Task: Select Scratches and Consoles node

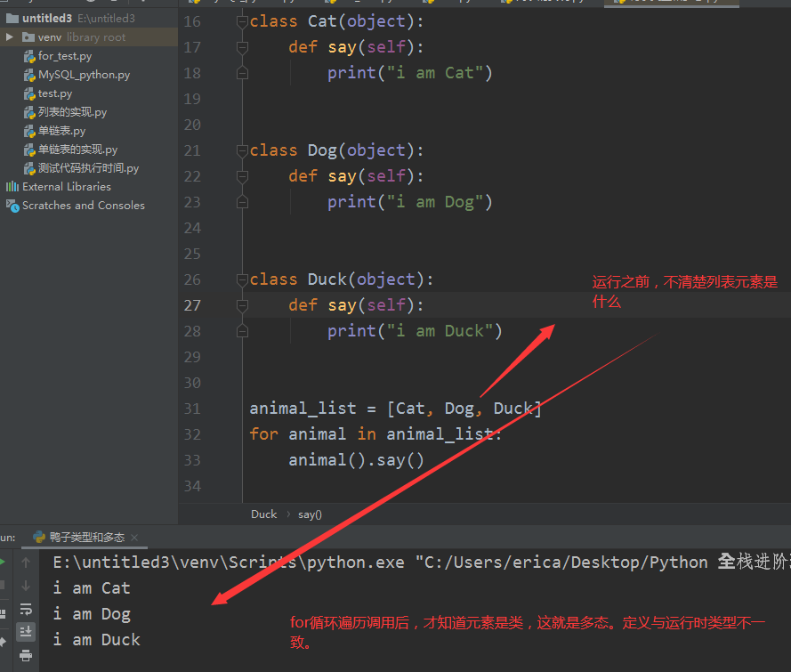Action: click(84, 206)
